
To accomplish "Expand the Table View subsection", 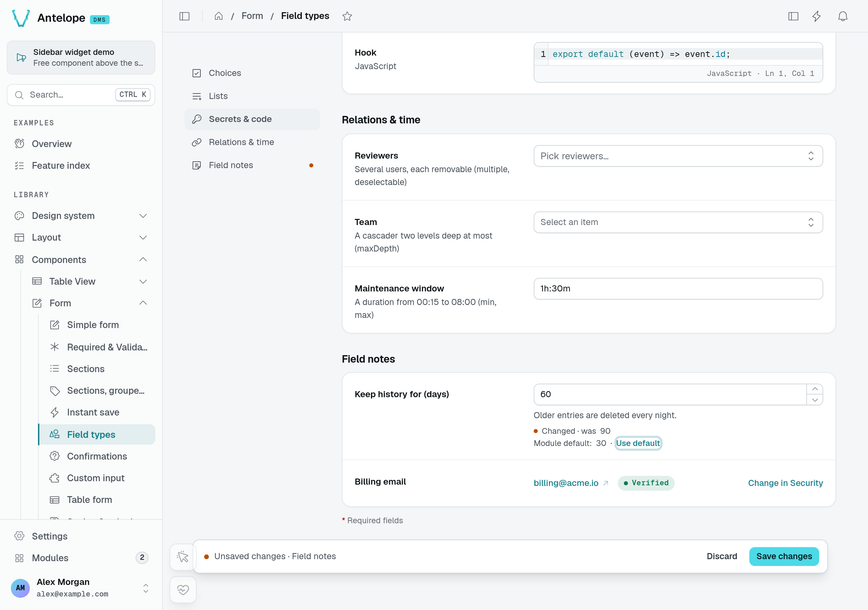I will [90, 281].
